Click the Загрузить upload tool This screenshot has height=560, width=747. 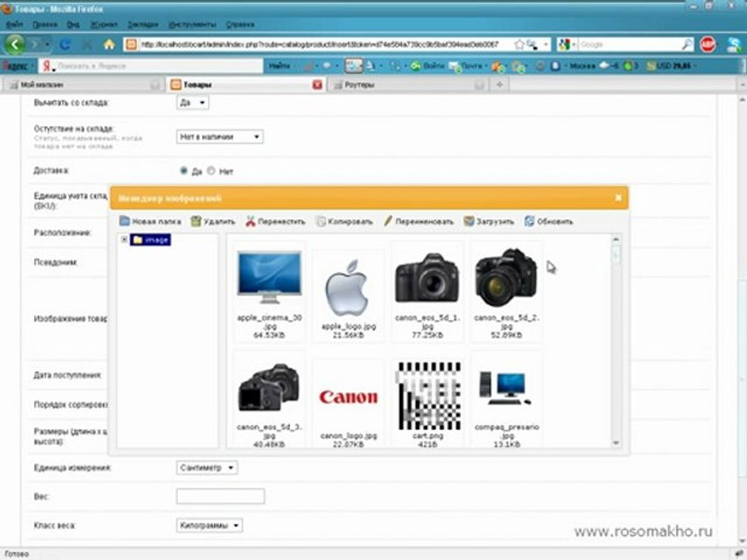pos(489,222)
